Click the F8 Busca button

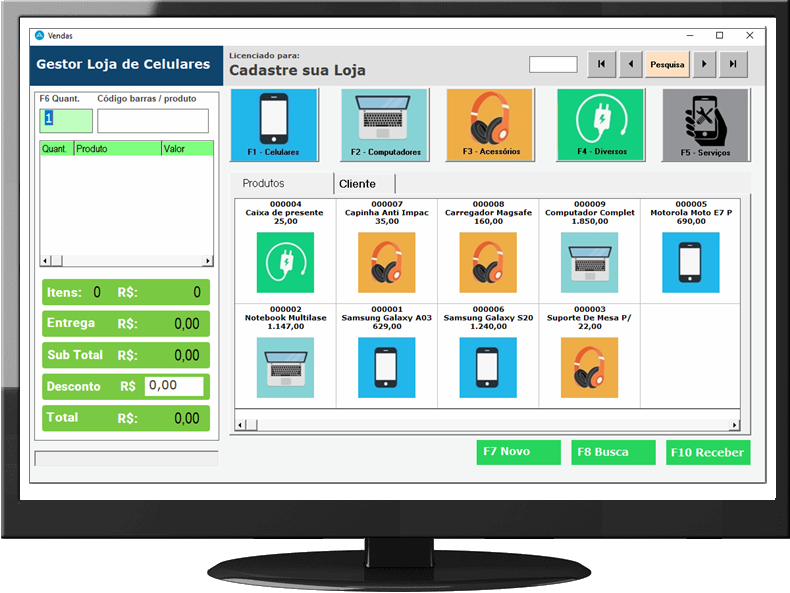(x=613, y=452)
